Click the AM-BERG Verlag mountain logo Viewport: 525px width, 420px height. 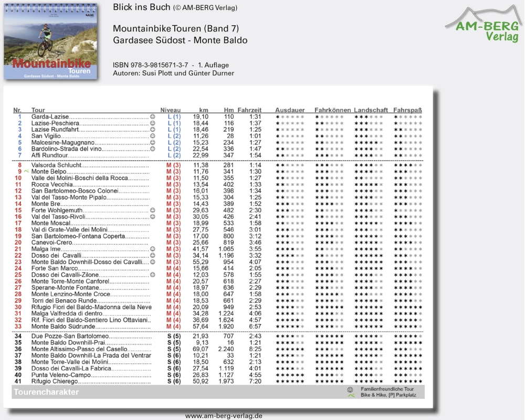484,24
